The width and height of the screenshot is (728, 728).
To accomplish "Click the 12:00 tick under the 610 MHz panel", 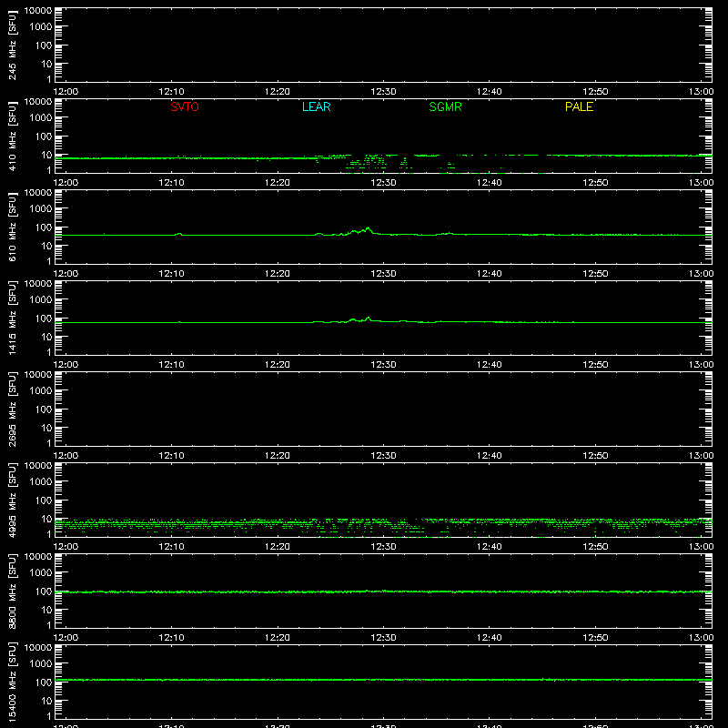I will tap(66, 274).
